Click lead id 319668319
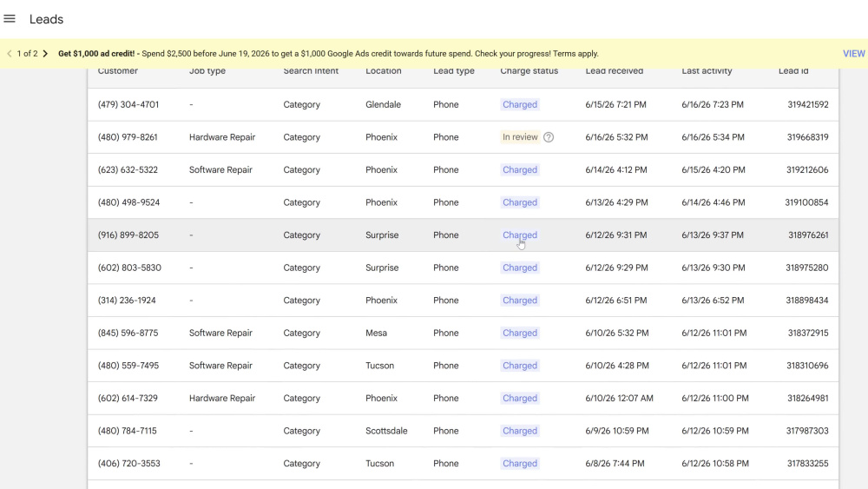Image resolution: width=868 pixels, height=489 pixels. click(807, 137)
